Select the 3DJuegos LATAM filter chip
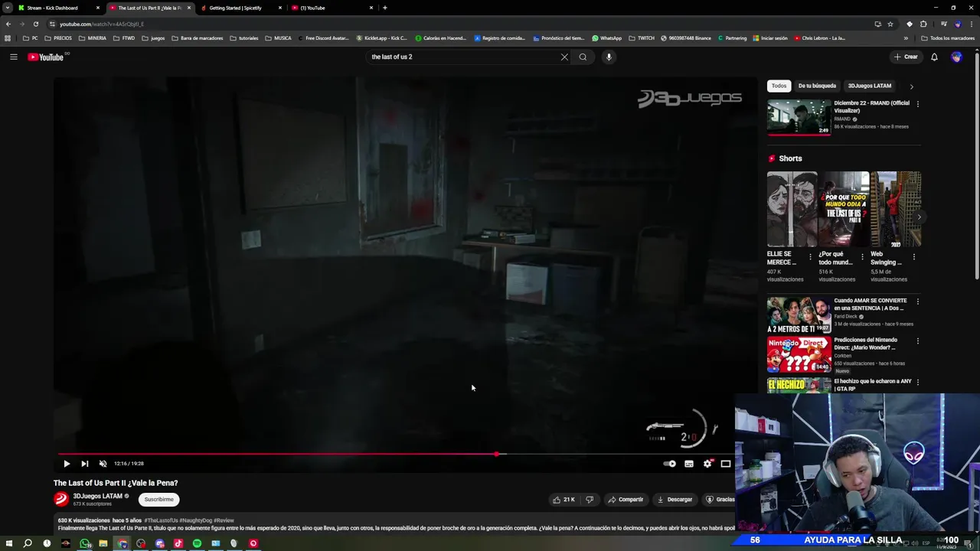 pos(870,86)
